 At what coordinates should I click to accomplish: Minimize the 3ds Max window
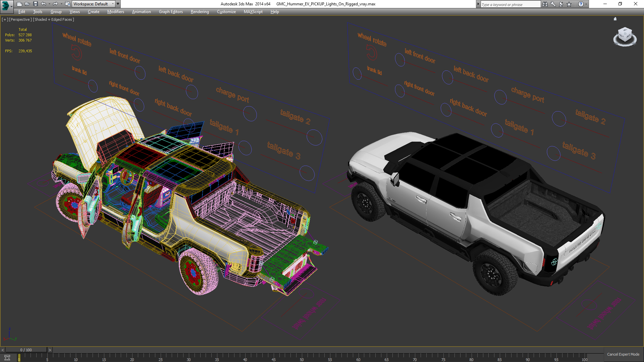pyautogui.click(x=605, y=4)
